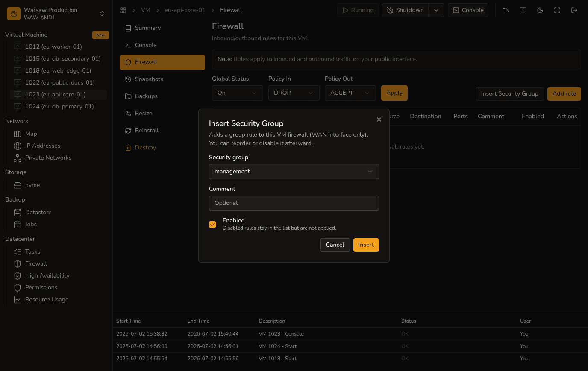Image resolution: width=588 pixels, height=371 pixels.
Task: Open the Policy In DROP dropdown
Action: pyautogui.click(x=294, y=93)
